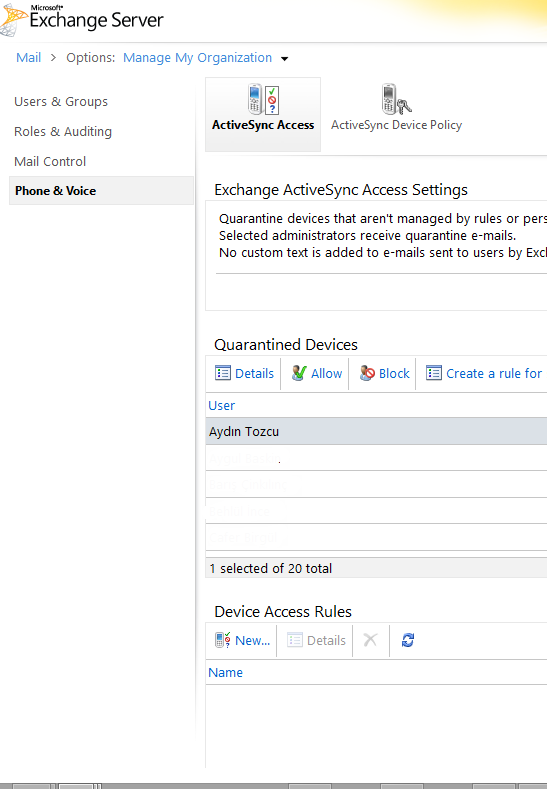Click the Block text button
547x789 pixels.
pos(395,373)
